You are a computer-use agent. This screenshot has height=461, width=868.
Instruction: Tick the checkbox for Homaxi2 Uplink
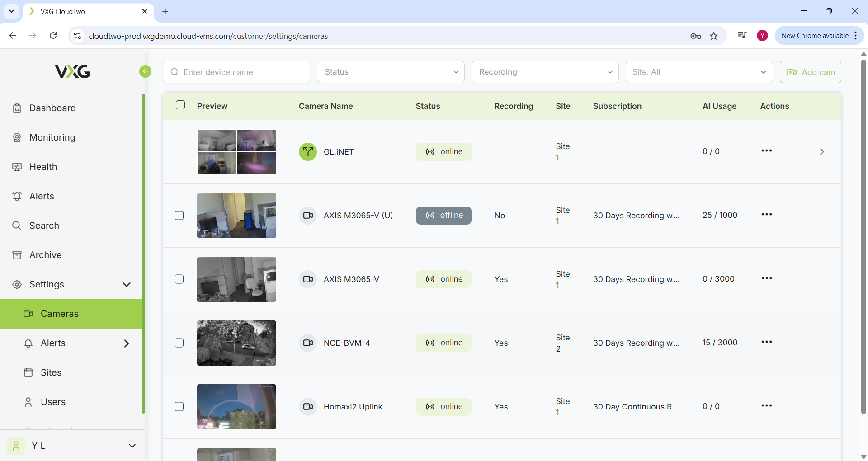coord(179,407)
